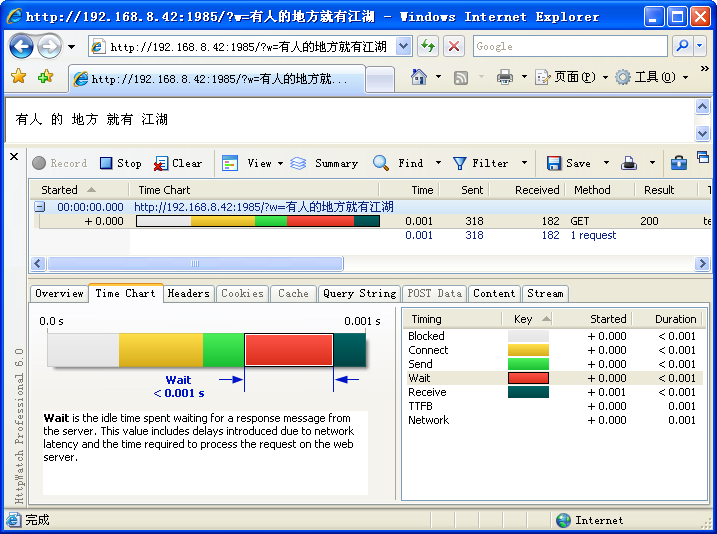Click the HttpWatch toolbox tools icon

tap(679, 163)
